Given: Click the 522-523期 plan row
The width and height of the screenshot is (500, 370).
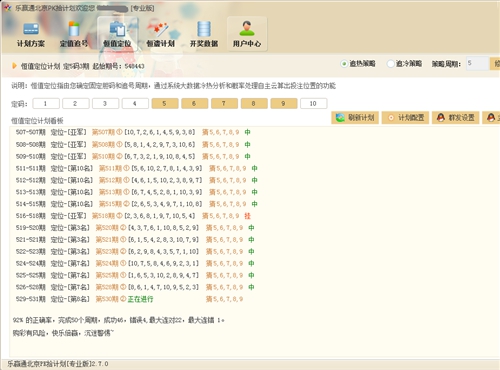Looking at the screenshot, I should coord(135,251).
